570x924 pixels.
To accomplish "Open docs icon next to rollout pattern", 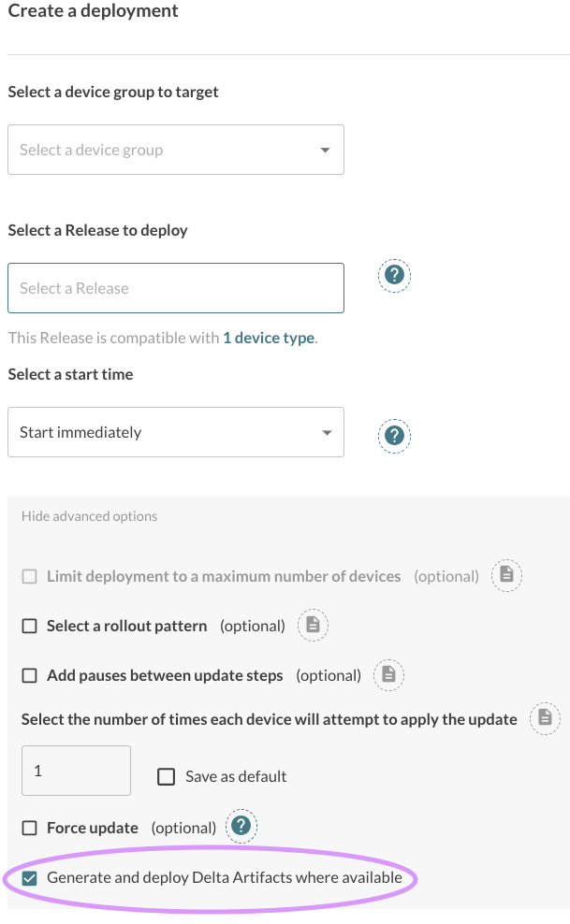I will 313,626.
